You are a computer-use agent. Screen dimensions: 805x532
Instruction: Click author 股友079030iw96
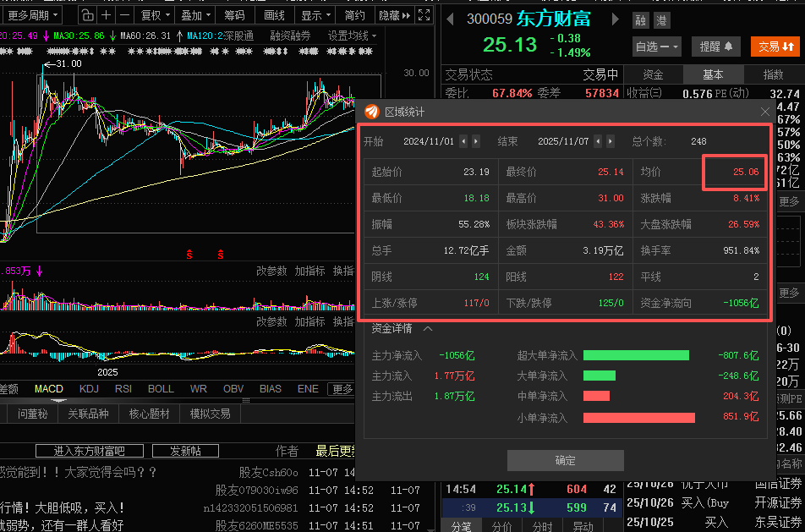pos(256,490)
